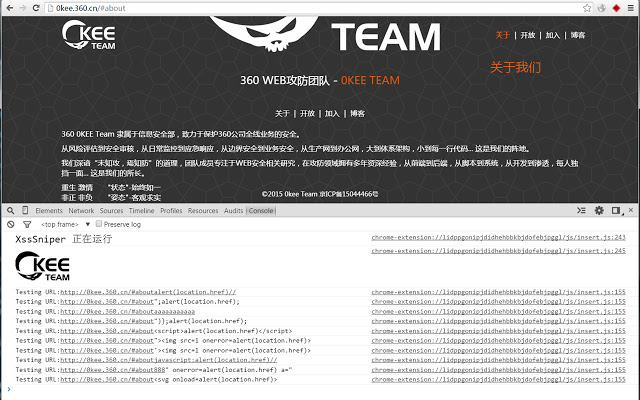Enable the Preserve log checkbox
This screenshot has width=640, height=400.
[x=99, y=224]
